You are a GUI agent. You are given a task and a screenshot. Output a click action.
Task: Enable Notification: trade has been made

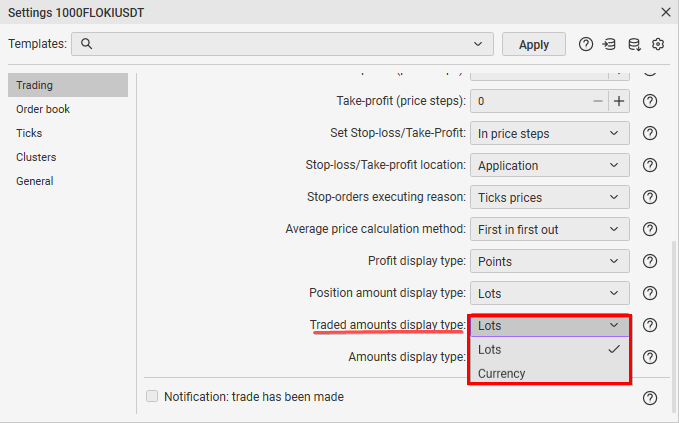tap(152, 396)
